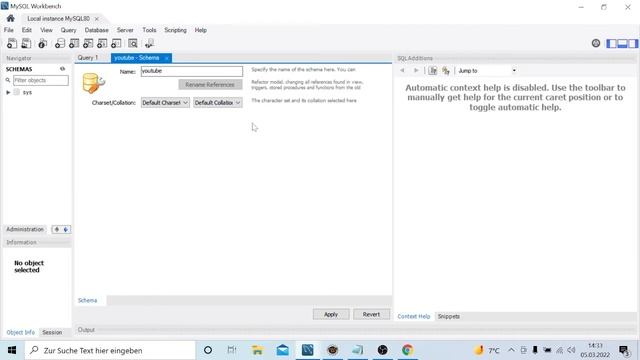
Task: Open the Database menu
Action: (x=96, y=30)
